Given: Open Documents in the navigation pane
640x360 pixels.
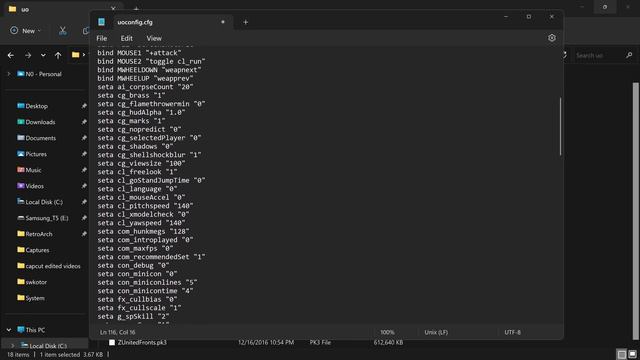Looking at the screenshot, I should (40, 138).
